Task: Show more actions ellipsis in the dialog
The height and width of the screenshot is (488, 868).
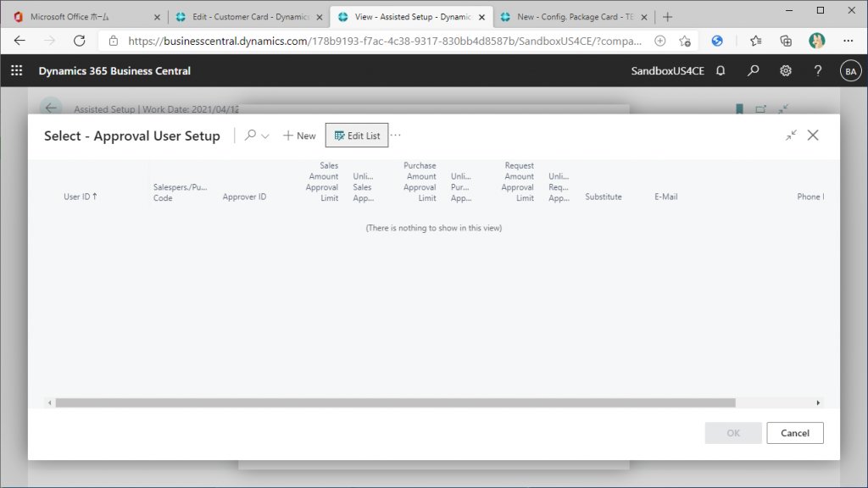Action: 395,135
